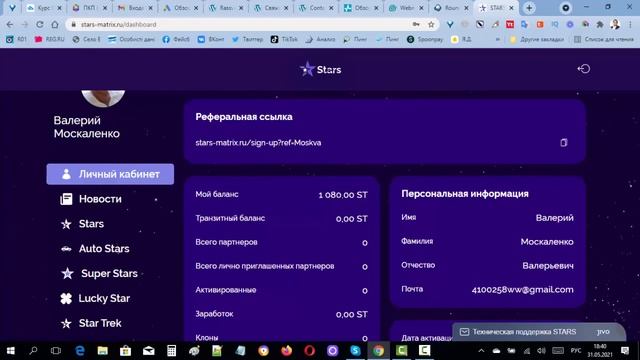This screenshot has width=640, height=360.
Task: Click the IQ extension icon
Action: [x=555, y=24]
